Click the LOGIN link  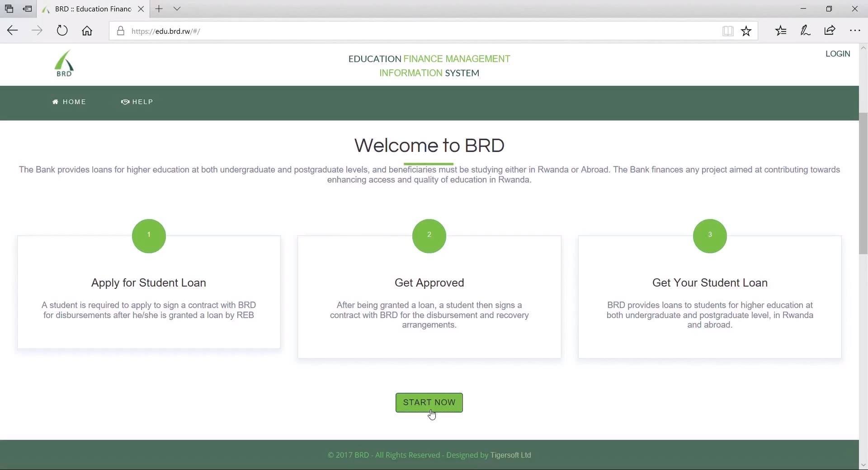click(x=838, y=54)
